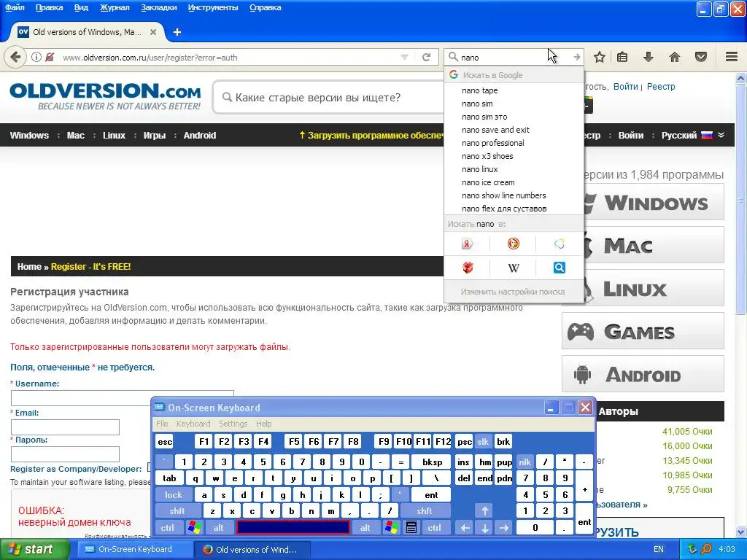Open the Файл menu
This screenshot has height=560, width=747.
click(15, 7)
